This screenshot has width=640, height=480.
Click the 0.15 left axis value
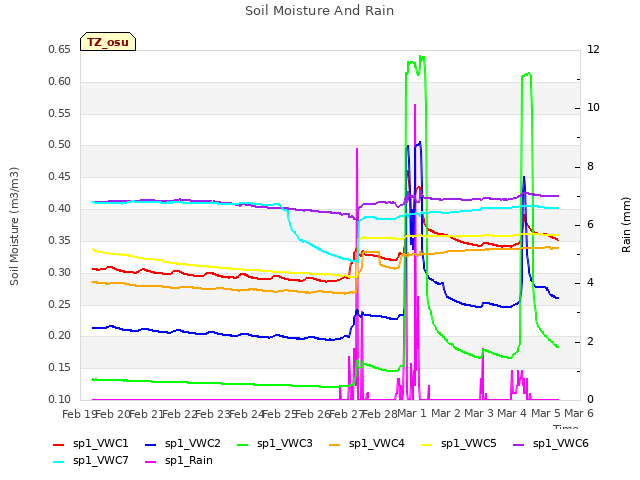(x=60, y=367)
